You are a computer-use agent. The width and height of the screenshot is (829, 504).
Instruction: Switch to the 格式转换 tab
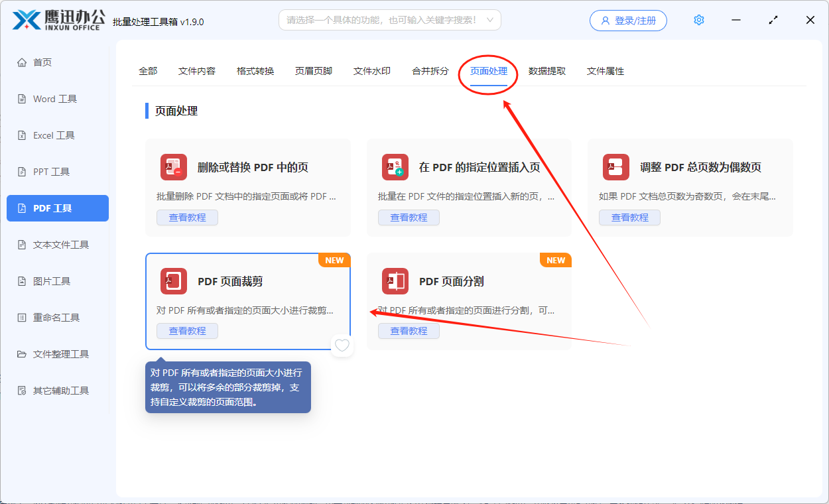tap(255, 70)
